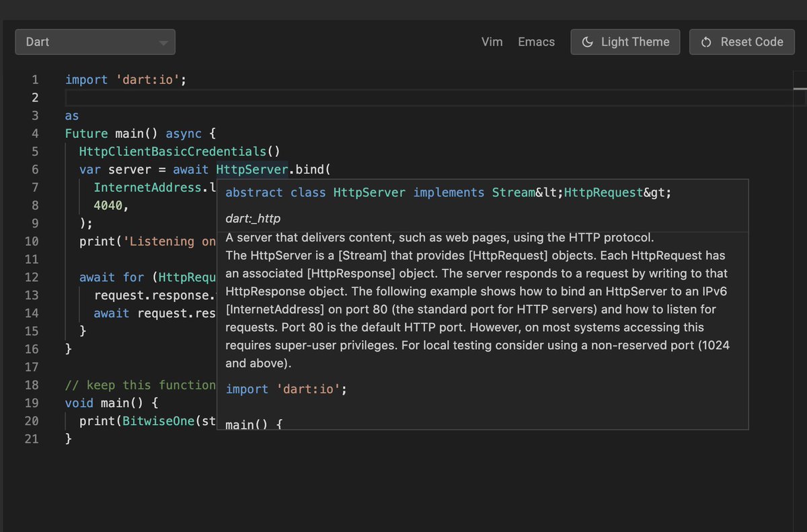The image size is (807, 532).
Task: Click print('Listening on line 10
Action: point(147,241)
